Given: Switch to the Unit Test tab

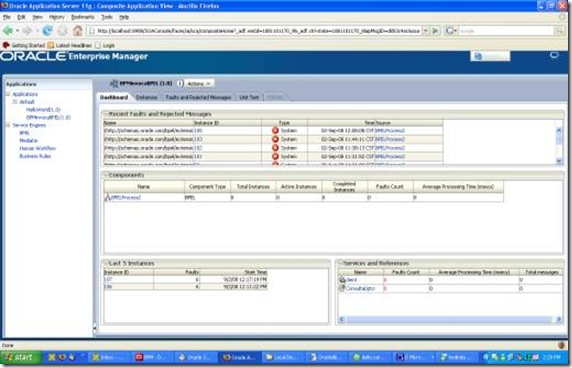Looking at the screenshot, I should [x=249, y=97].
